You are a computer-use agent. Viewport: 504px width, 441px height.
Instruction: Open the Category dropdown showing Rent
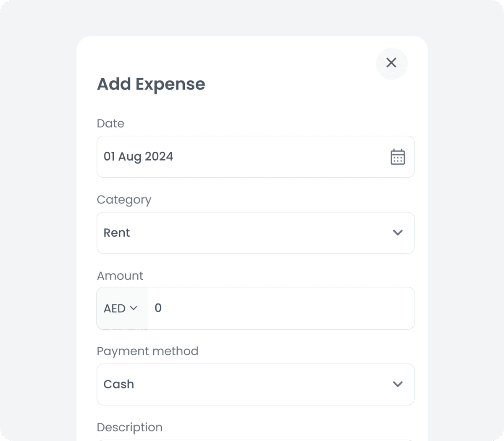pos(255,233)
